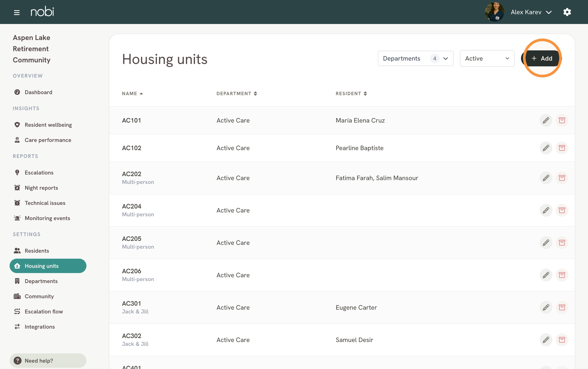Sort table by Name column
This screenshot has height=369, width=588.
[132, 94]
